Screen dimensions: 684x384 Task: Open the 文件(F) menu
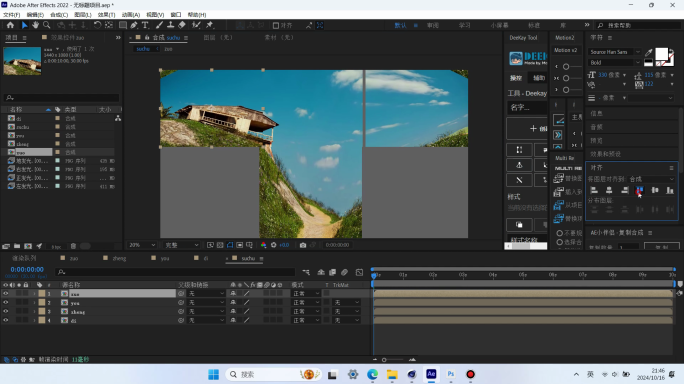point(11,15)
